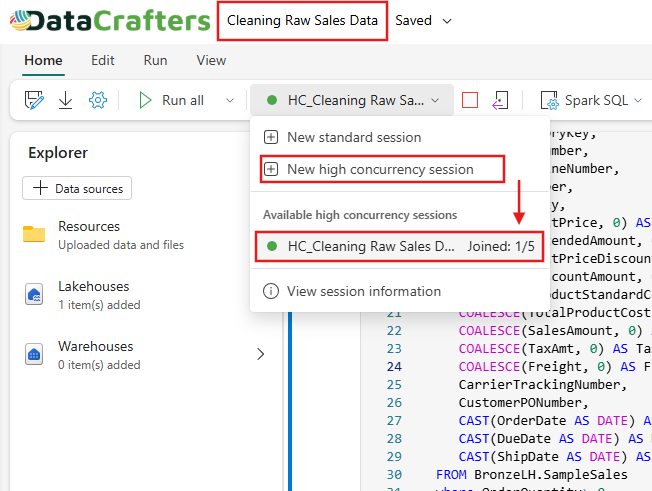
Task: Click the Resources folder icon
Action: 34,234
